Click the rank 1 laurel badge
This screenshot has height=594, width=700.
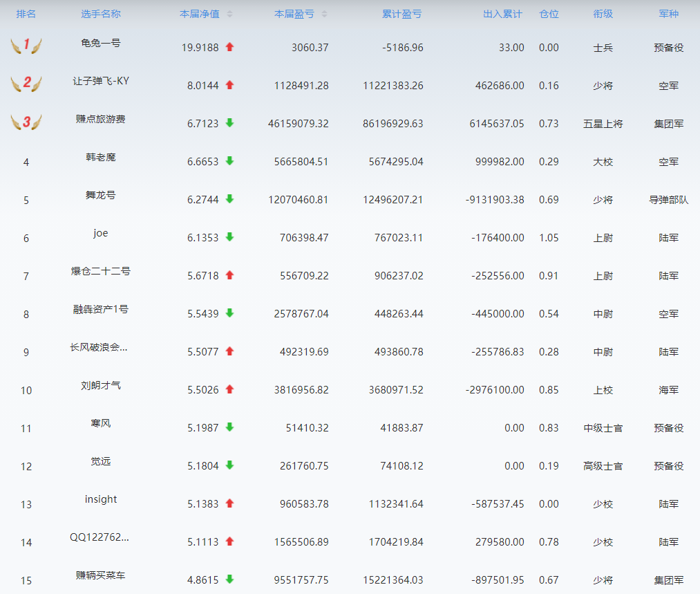pos(26,45)
